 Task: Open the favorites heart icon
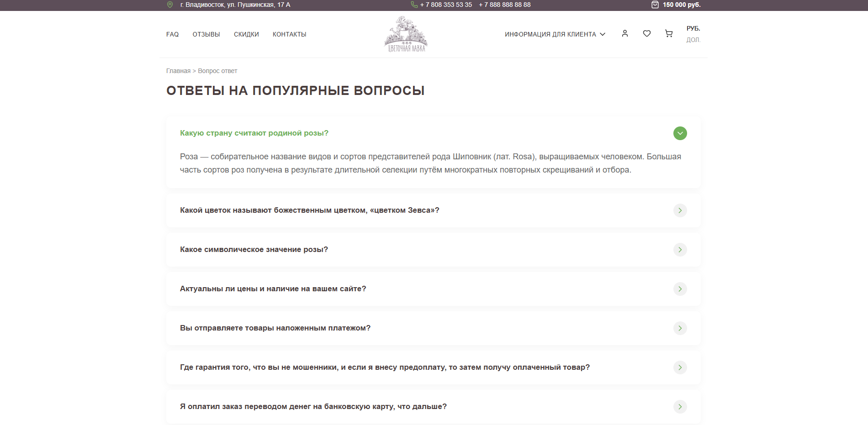[x=647, y=33]
